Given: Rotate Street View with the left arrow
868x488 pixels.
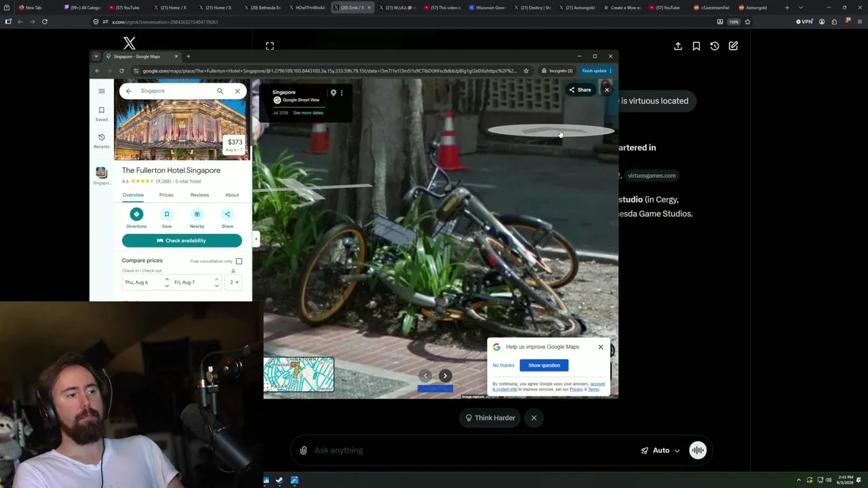Looking at the screenshot, I should 425,375.
